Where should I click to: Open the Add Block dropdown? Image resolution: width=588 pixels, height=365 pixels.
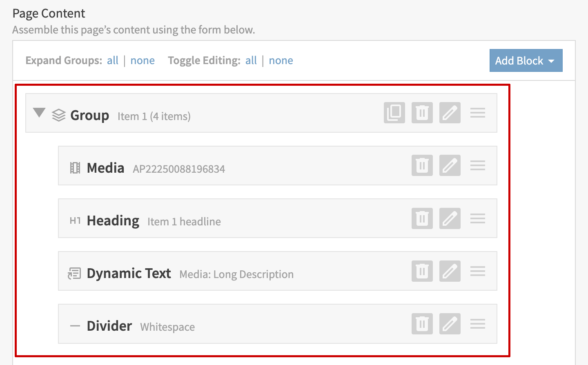(x=526, y=60)
